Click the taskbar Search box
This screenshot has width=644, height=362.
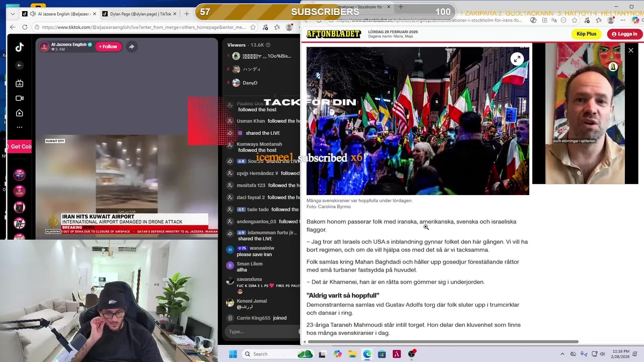coord(278,354)
